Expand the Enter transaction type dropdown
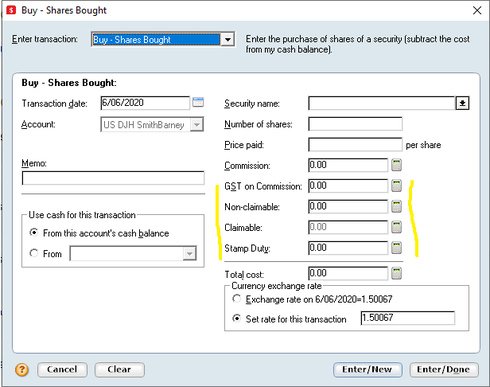490x387 pixels. coord(228,40)
